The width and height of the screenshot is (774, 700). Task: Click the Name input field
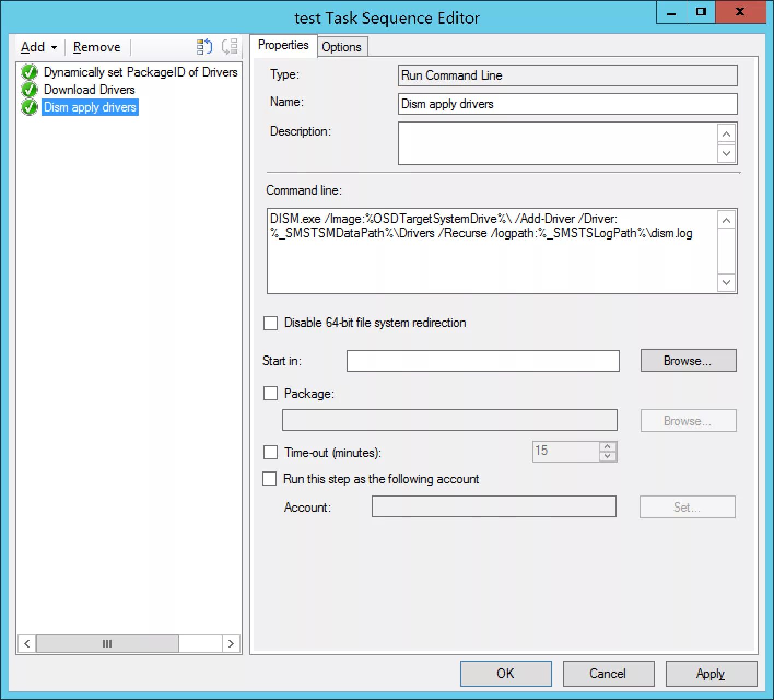pos(567,104)
